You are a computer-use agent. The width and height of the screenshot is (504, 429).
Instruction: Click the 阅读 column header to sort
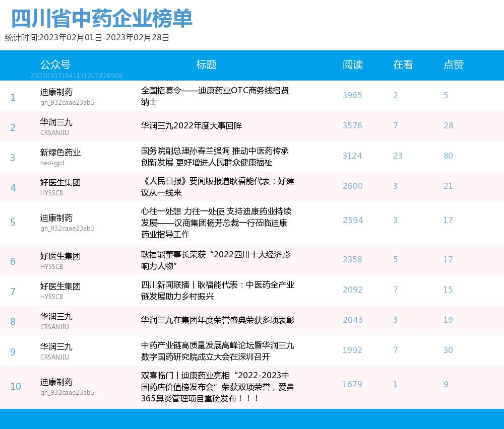[x=353, y=65]
